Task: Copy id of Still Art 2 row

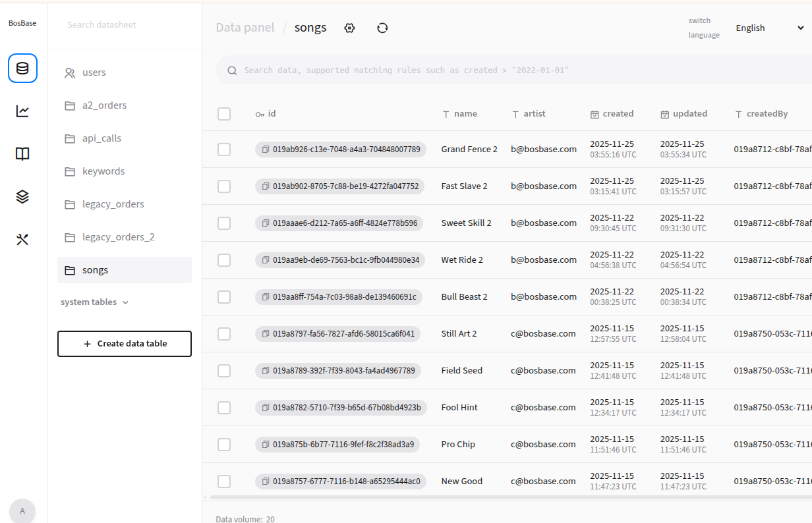Action: (x=266, y=334)
